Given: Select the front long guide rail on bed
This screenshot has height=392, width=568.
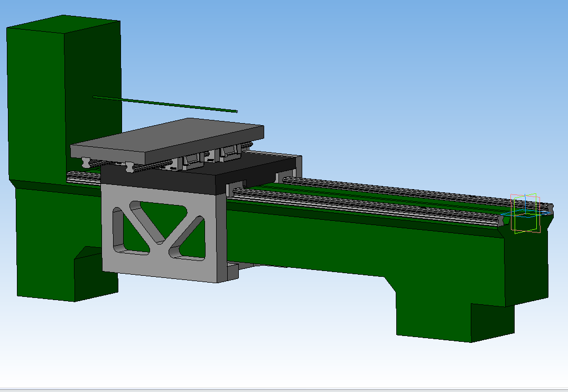Looking at the screenshot, I should click(366, 208).
